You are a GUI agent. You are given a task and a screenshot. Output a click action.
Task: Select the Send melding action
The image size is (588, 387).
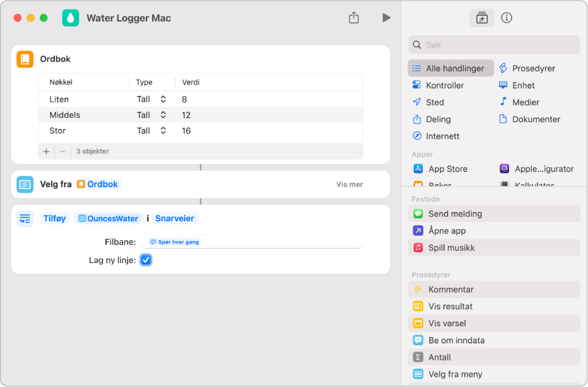click(493, 214)
